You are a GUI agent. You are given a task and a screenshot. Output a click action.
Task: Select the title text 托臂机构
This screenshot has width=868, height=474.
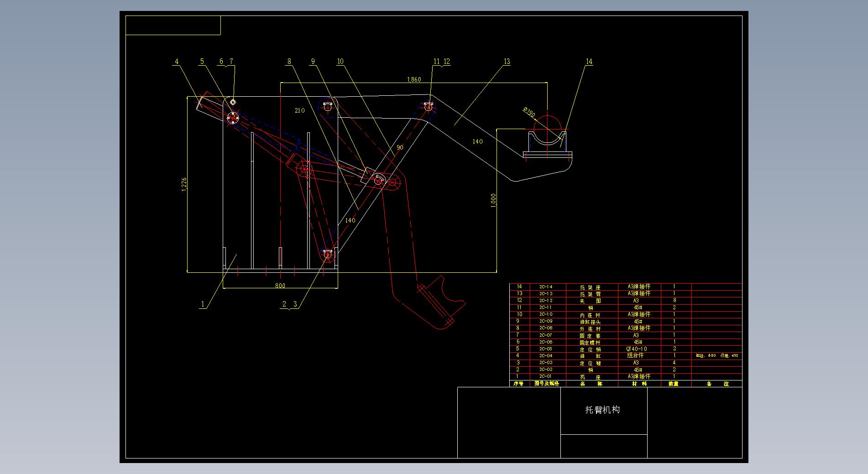pyautogui.click(x=602, y=410)
